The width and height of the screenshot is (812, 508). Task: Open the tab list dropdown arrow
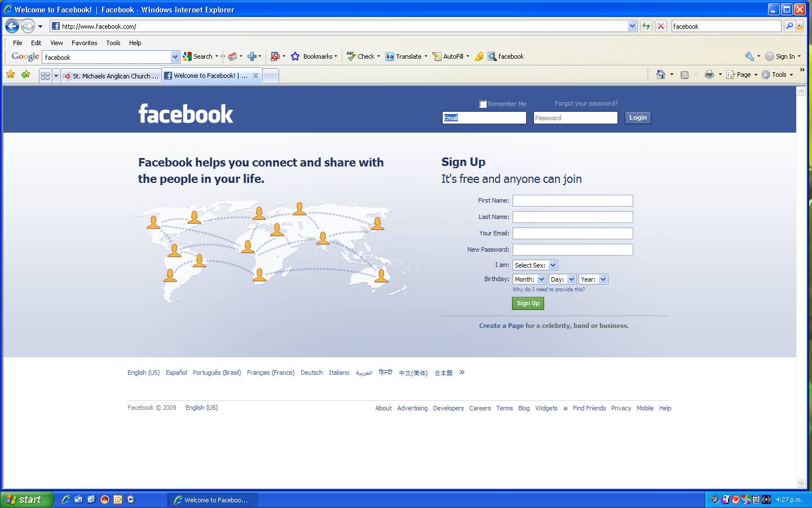[56, 76]
